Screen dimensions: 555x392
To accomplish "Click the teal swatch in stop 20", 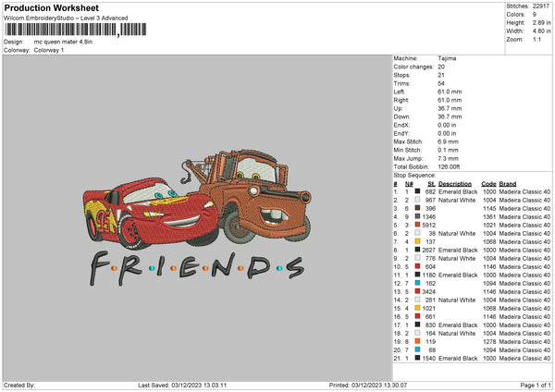I will point(418,349).
